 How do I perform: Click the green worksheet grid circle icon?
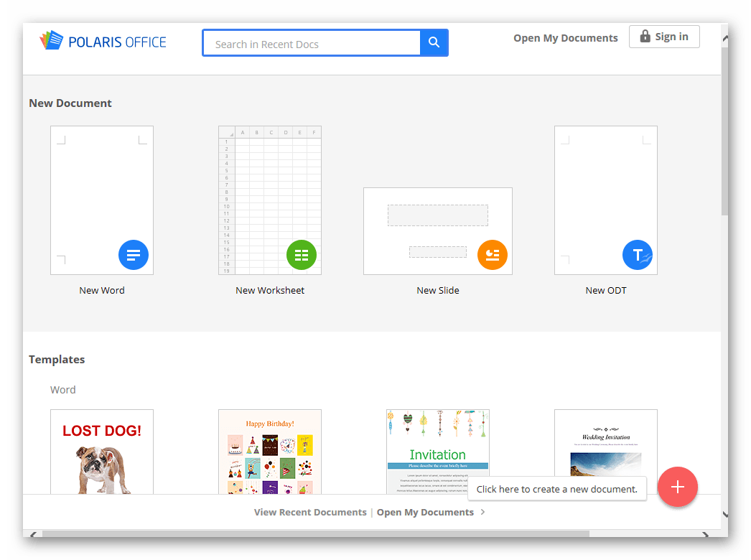tap(302, 255)
